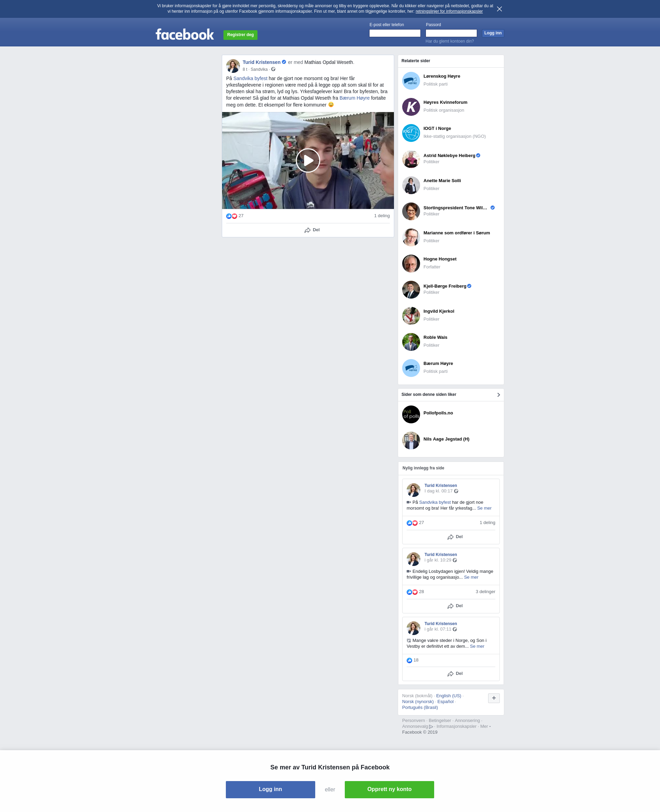Switch language to English (US)
The width and height of the screenshot is (660, 812).
click(x=449, y=696)
